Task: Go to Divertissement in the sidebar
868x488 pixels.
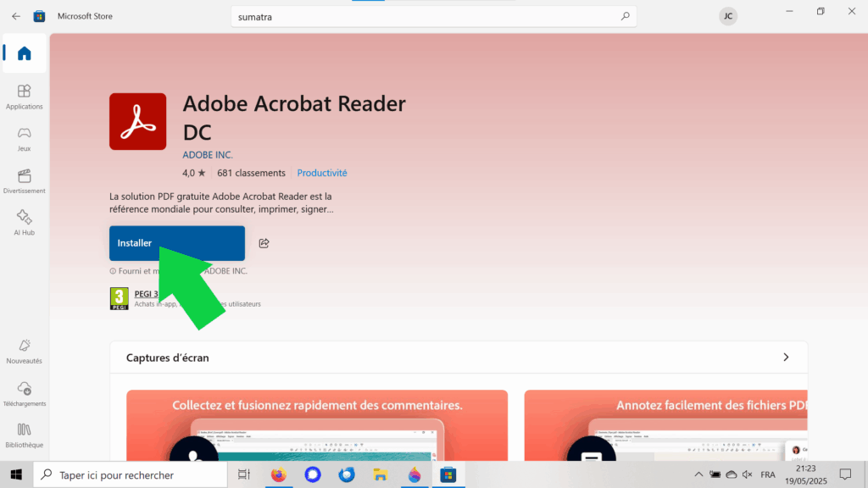Action: tap(24, 180)
